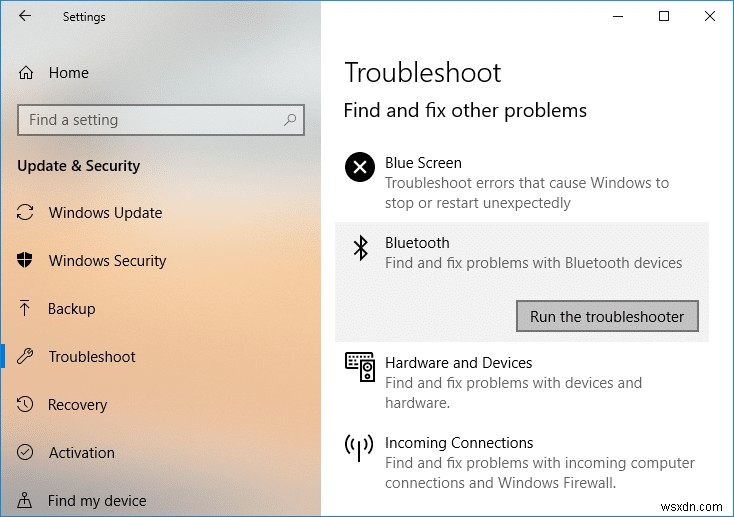Click the Troubleshoot wrench icon
This screenshot has height=517, width=734.
[x=26, y=357]
